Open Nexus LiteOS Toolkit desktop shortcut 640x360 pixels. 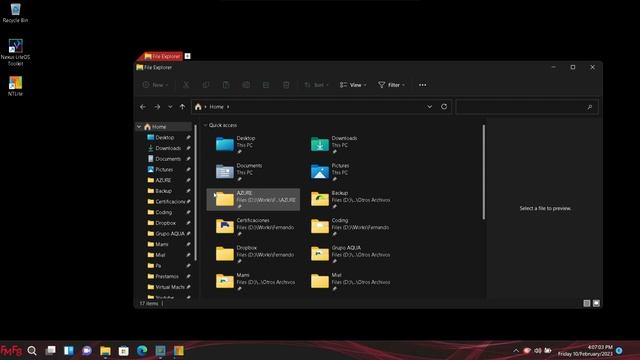[x=16, y=52]
